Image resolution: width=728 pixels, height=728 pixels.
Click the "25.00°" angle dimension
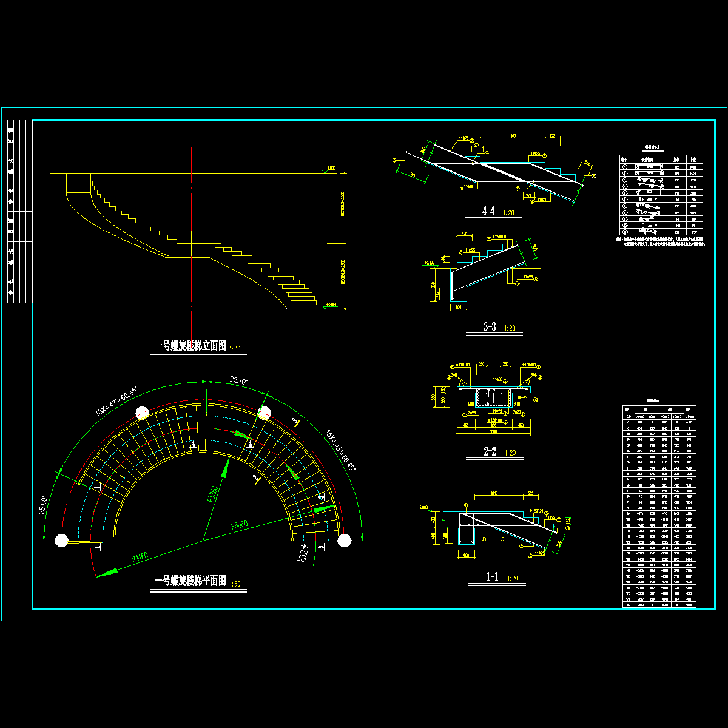[x=43, y=506]
